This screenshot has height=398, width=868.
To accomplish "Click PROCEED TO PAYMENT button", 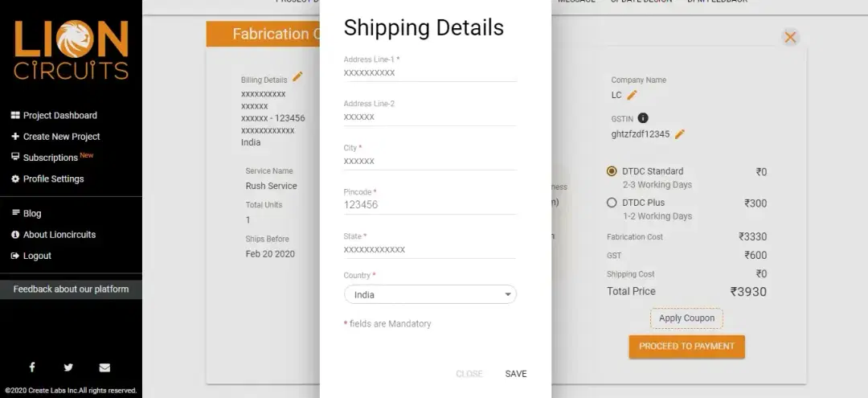I will [686, 347].
